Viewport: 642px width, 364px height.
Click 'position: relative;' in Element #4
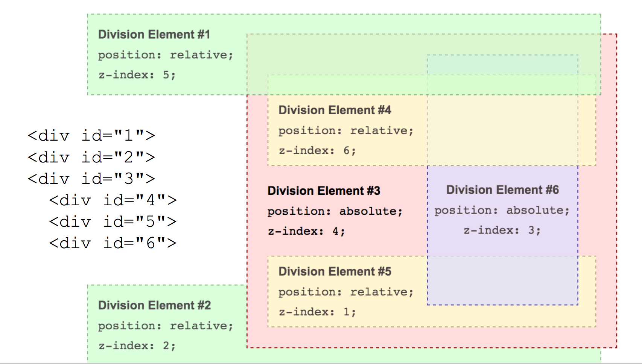point(346,130)
